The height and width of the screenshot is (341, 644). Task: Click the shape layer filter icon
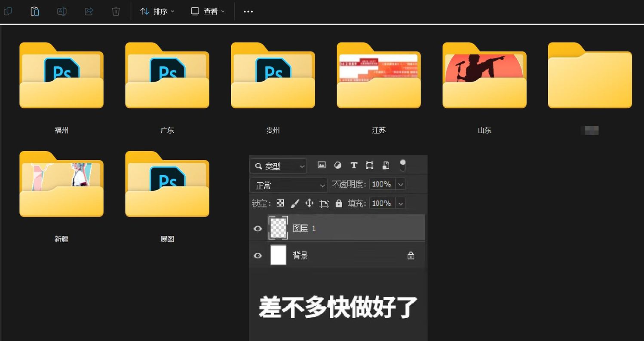coord(369,165)
